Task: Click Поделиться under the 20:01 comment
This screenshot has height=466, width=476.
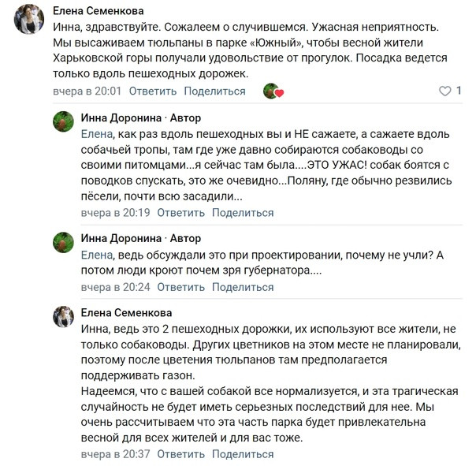Action: 214,91
